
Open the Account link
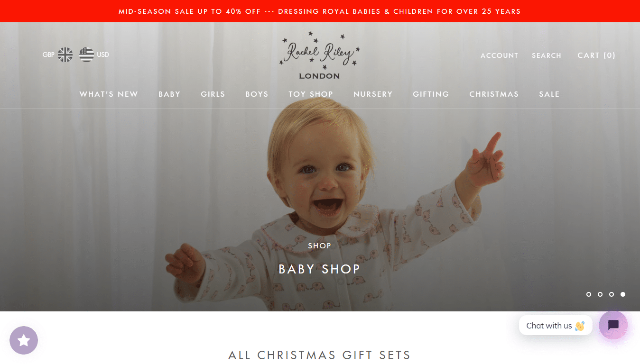tap(500, 55)
